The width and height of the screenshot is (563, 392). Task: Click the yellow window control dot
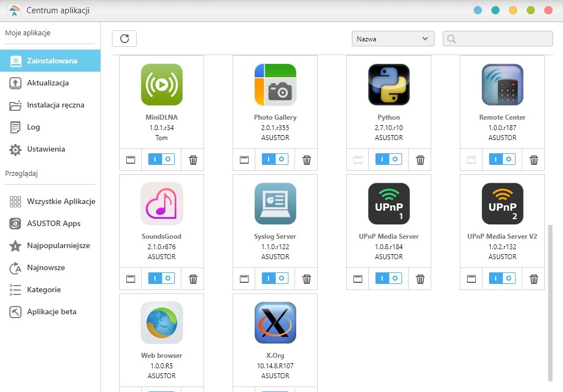pos(513,10)
